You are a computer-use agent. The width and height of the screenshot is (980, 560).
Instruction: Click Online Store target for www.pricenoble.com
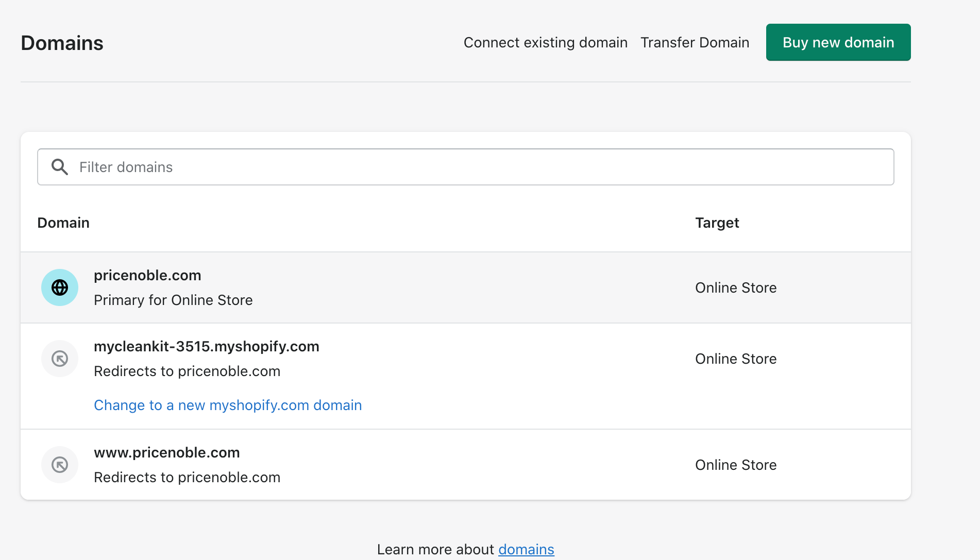click(735, 465)
